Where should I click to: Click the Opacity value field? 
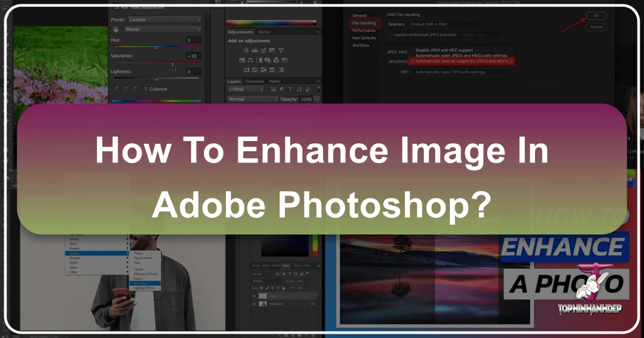(x=306, y=99)
